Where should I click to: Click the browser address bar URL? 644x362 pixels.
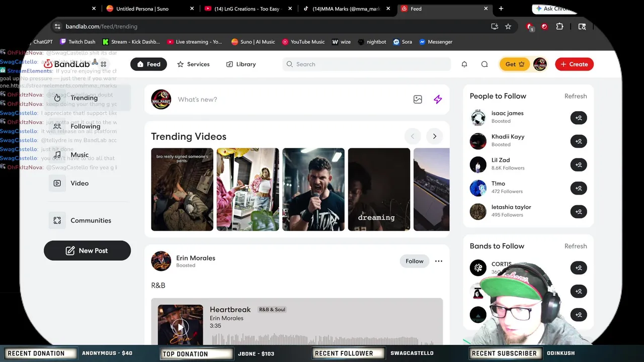102,27
